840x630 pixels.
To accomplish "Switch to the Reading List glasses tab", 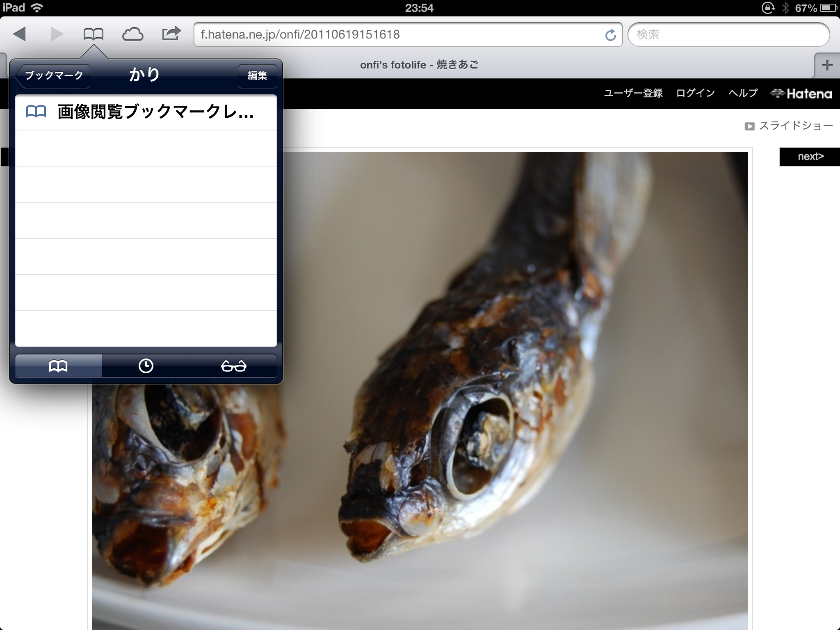I will pos(233,365).
